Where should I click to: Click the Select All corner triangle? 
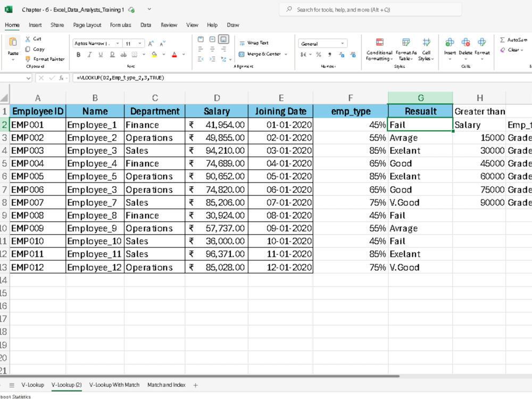(4, 98)
